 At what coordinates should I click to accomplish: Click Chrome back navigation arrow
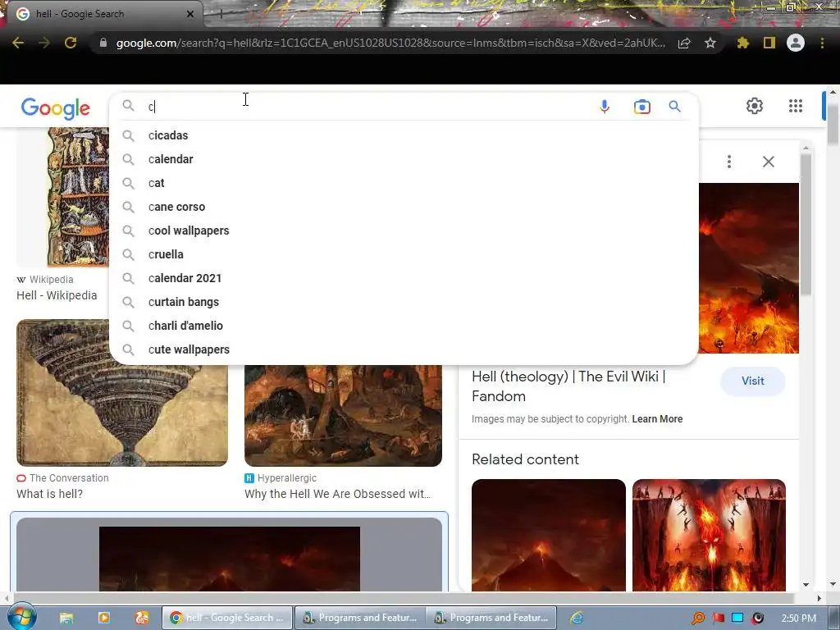[18, 43]
